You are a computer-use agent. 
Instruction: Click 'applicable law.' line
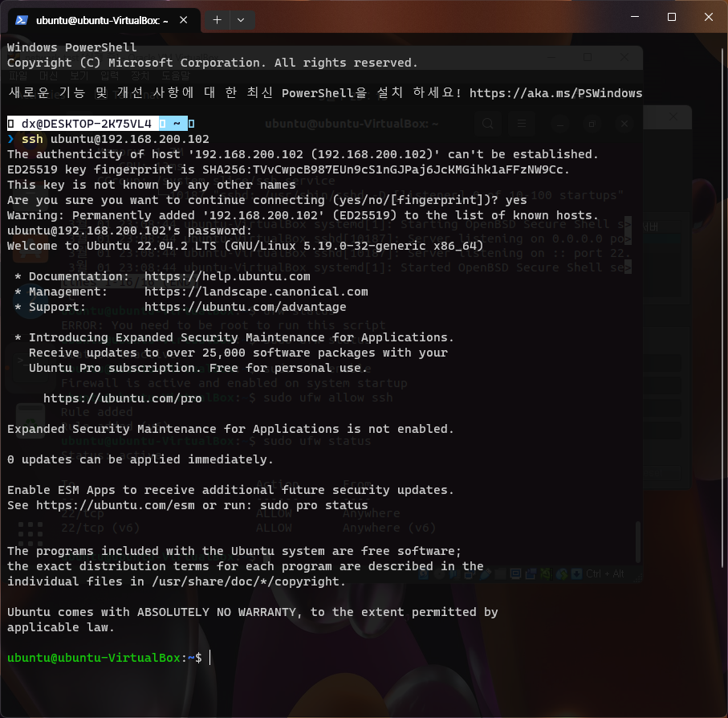(x=61, y=628)
